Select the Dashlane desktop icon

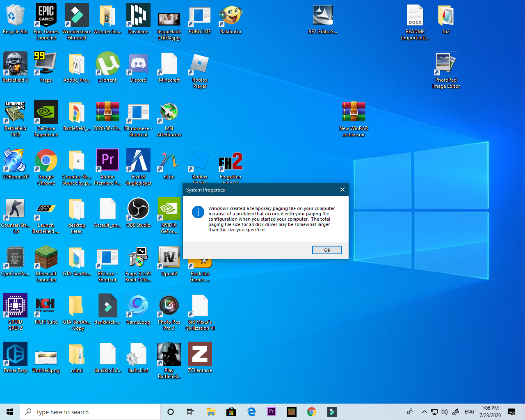point(138,19)
